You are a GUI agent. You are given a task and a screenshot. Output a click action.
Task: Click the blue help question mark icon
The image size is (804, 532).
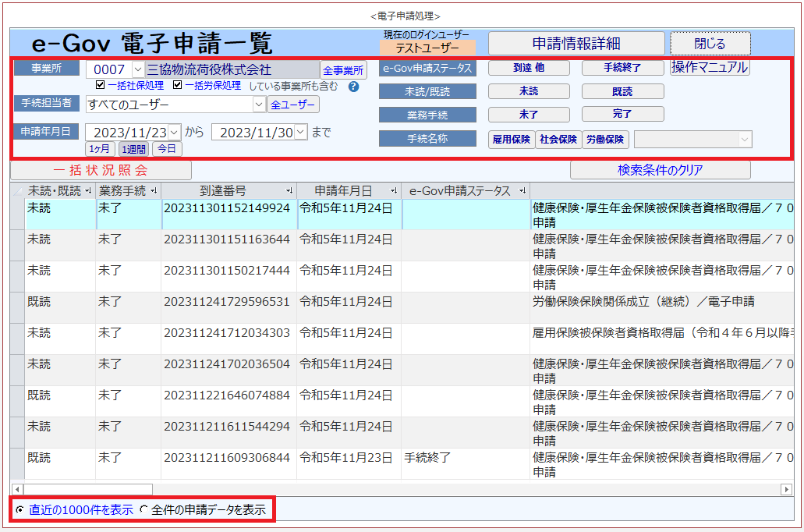pos(353,87)
